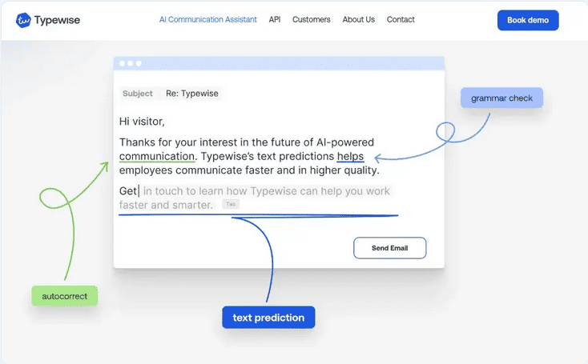
Task: Open the About Us nav item
Action: (359, 19)
